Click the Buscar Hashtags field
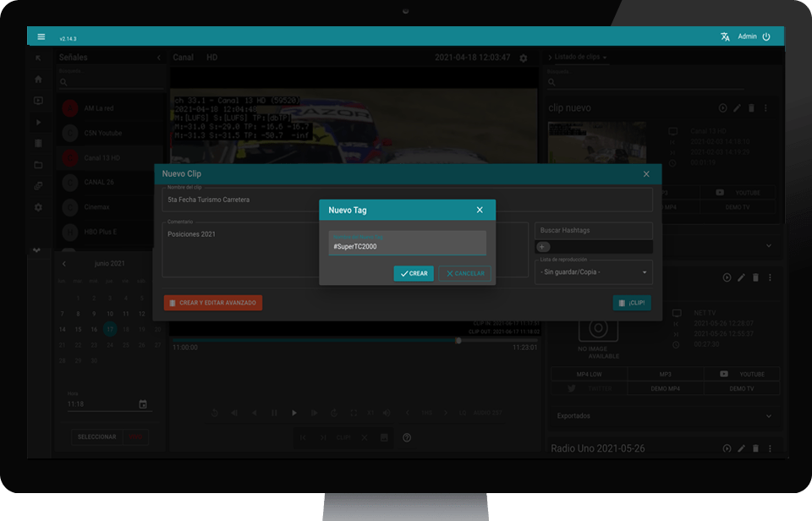812x521 pixels. point(594,230)
